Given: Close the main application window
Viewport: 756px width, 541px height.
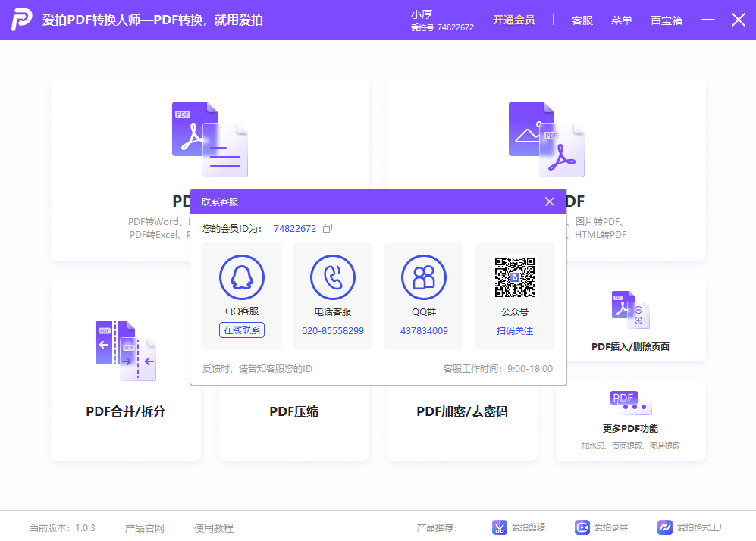Looking at the screenshot, I should coord(739,20).
